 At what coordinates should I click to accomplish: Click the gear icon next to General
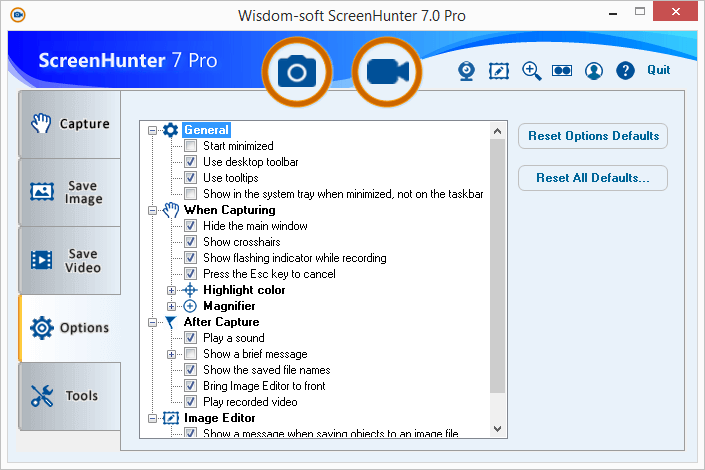tap(170, 130)
